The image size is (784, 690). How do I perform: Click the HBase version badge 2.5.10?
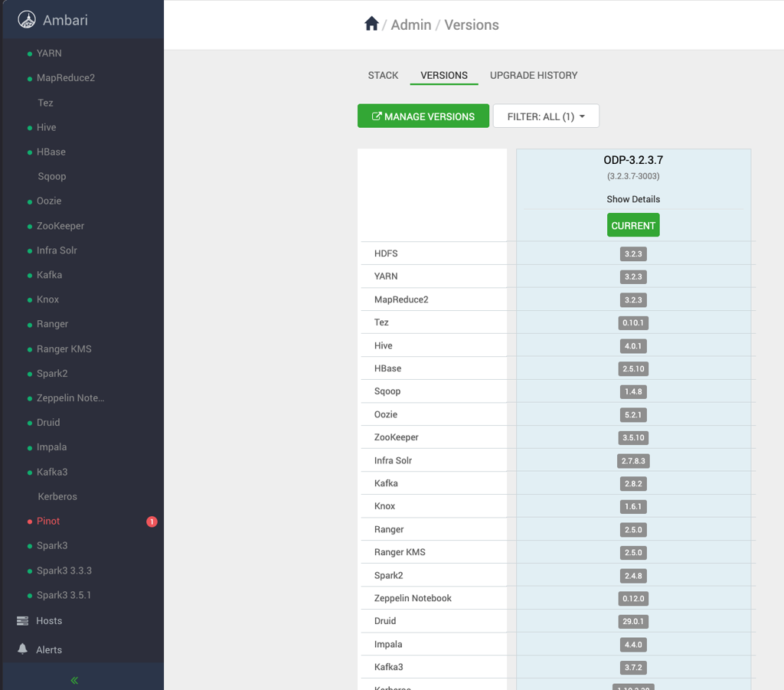(x=633, y=368)
